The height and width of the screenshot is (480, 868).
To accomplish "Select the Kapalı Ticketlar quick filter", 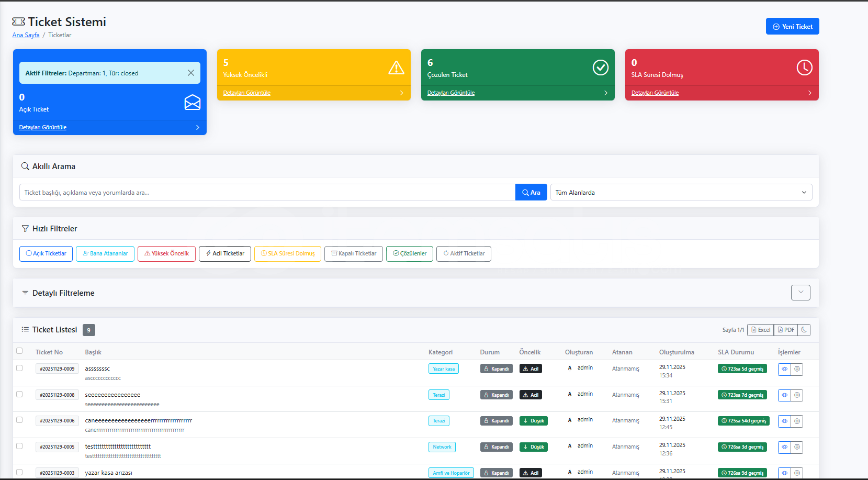I will pos(354,253).
